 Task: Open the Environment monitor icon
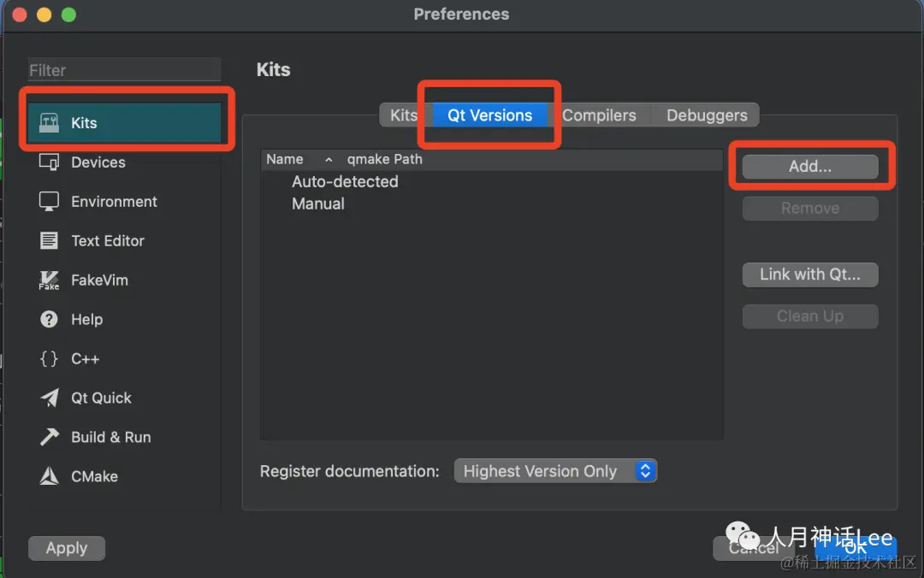click(x=49, y=202)
